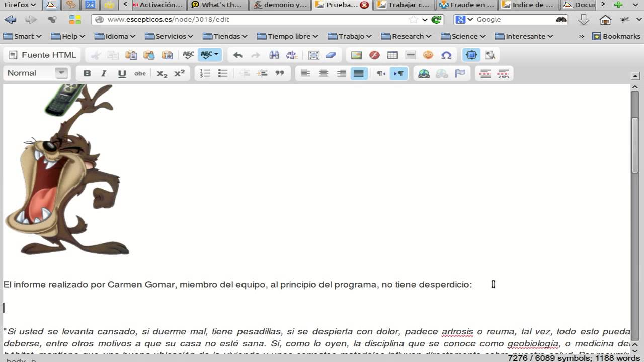The image size is (644, 362).
Task: Expand the Servicios bookmarks folder
Action: coord(169,36)
